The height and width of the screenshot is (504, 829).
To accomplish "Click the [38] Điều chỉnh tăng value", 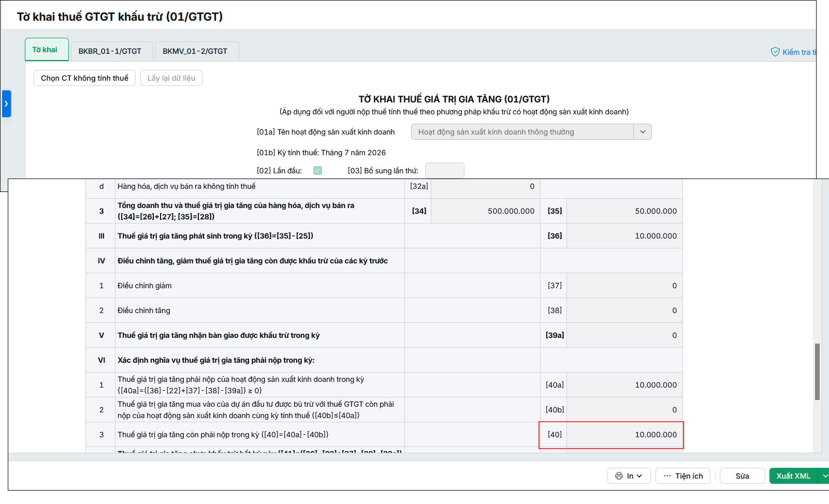I will pyautogui.click(x=624, y=310).
